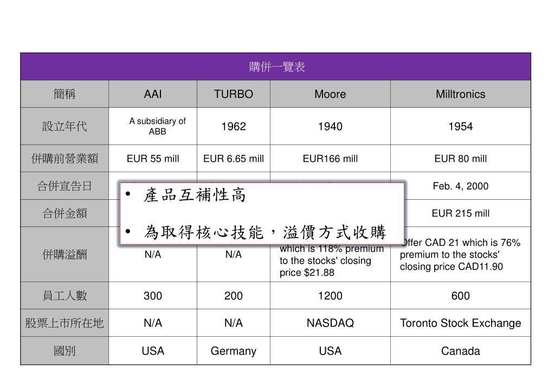Click the Milltronics column header
The height and width of the screenshot is (392, 555).
pos(461,94)
